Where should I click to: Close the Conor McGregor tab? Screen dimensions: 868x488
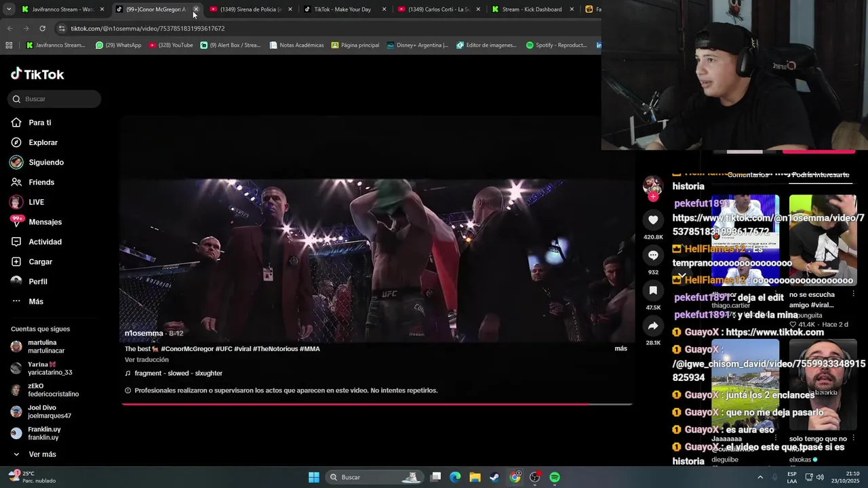pyautogui.click(x=196, y=9)
